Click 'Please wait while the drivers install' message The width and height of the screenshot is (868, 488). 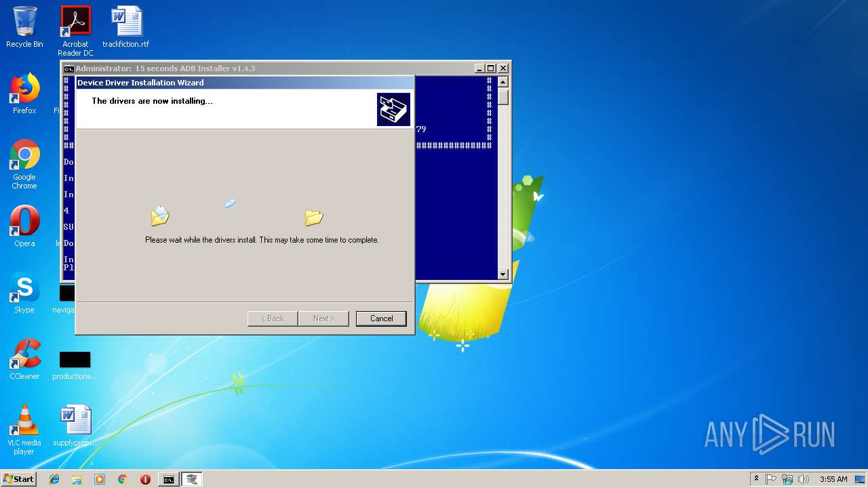point(262,240)
